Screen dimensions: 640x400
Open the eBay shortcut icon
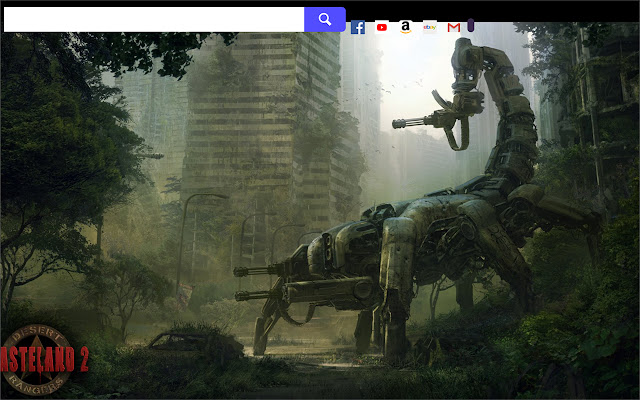[429, 27]
